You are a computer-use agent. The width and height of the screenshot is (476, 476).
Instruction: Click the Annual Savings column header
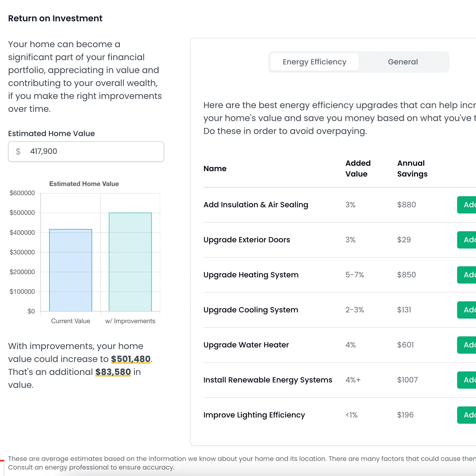[x=412, y=168]
